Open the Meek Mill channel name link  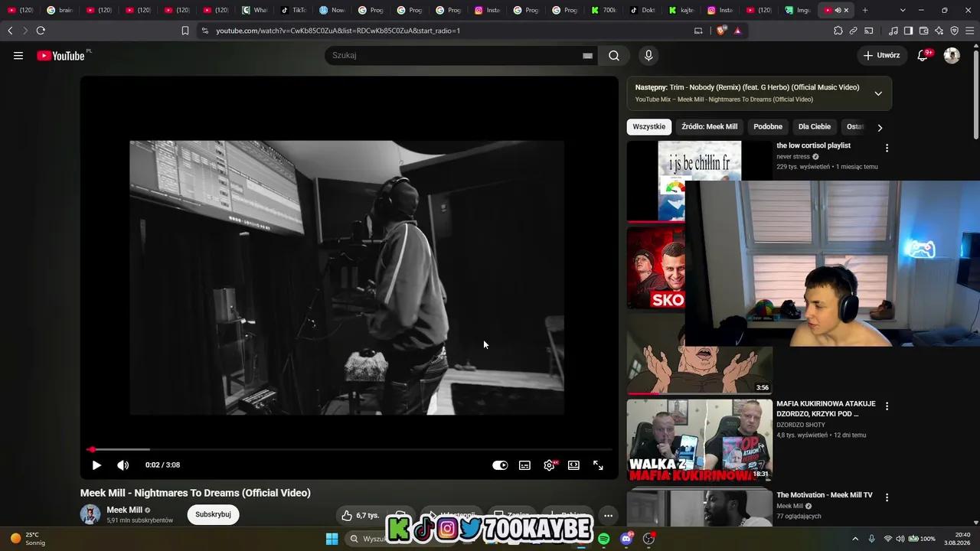pos(125,510)
